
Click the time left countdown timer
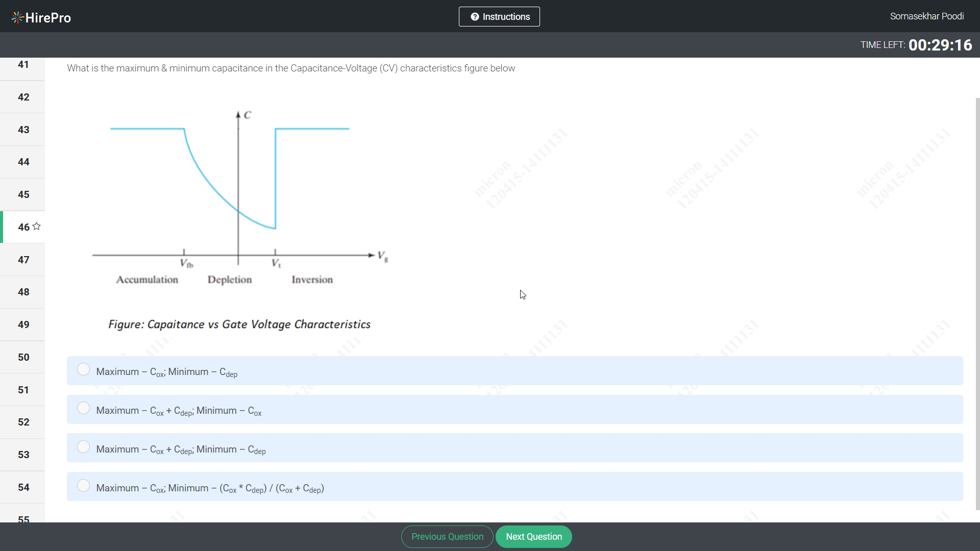[916, 45]
